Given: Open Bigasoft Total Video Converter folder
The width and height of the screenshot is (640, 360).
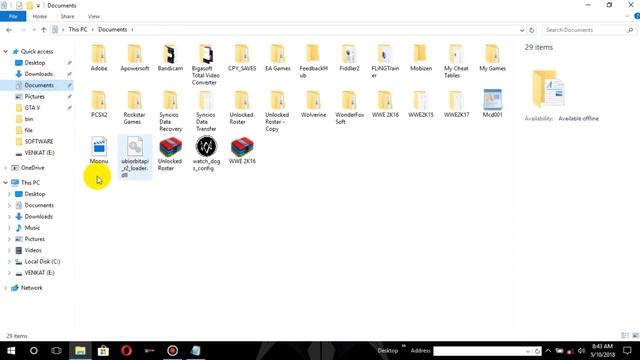Looking at the screenshot, I should pos(206,64).
